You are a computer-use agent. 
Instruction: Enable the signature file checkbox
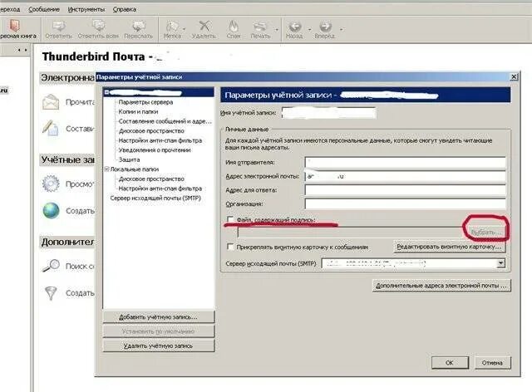click(x=230, y=219)
